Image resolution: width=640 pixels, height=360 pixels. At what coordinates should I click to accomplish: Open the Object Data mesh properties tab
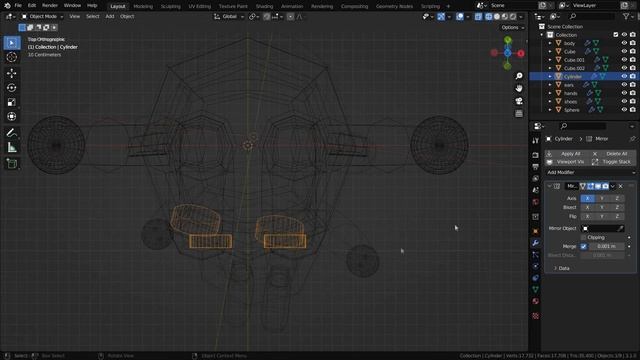pyautogui.click(x=536, y=289)
